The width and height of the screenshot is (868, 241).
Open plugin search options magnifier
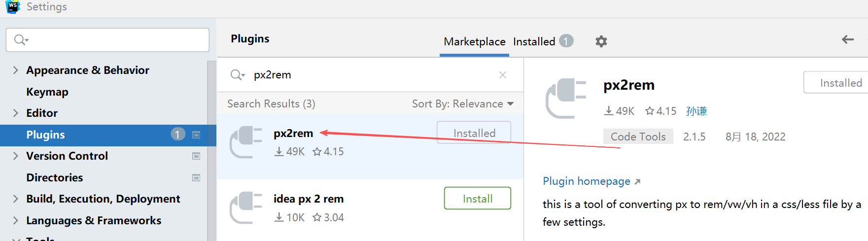(x=238, y=75)
